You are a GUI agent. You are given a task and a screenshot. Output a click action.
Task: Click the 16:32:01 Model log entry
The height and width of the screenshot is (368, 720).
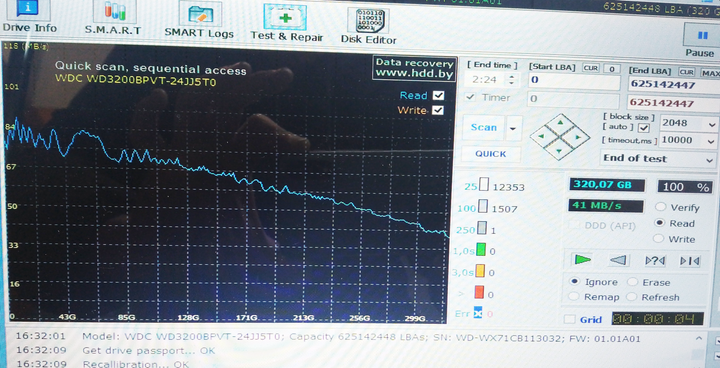coord(328,337)
